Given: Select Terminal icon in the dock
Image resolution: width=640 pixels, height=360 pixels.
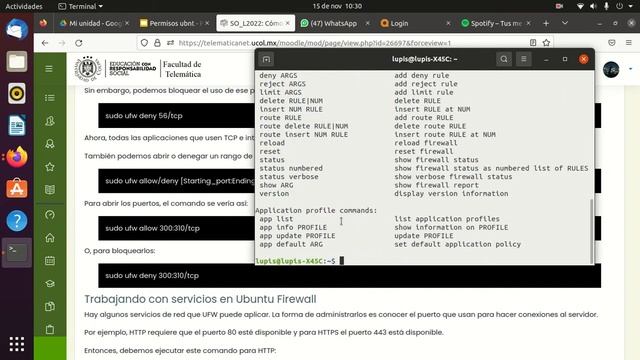Looking at the screenshot, I should click(x=17, y=253).
